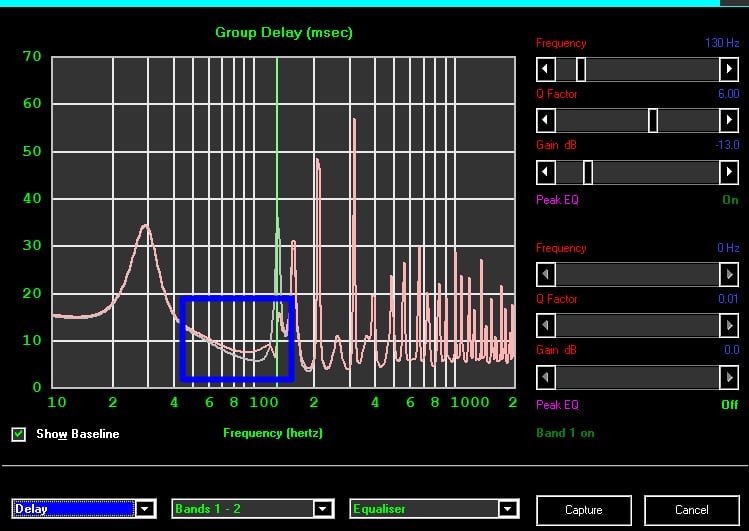Click the -13.0 gain value

(727, 145)
